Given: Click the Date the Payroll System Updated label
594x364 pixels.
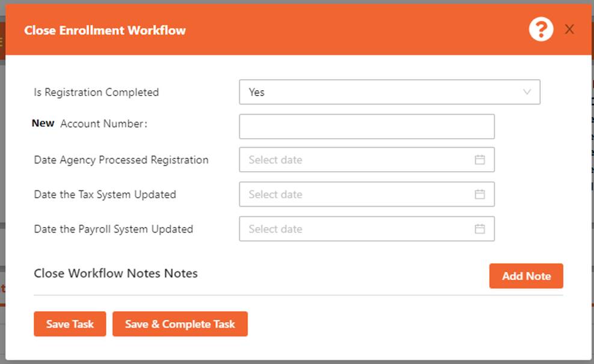Looking at the screenshot, I should 113,229.
